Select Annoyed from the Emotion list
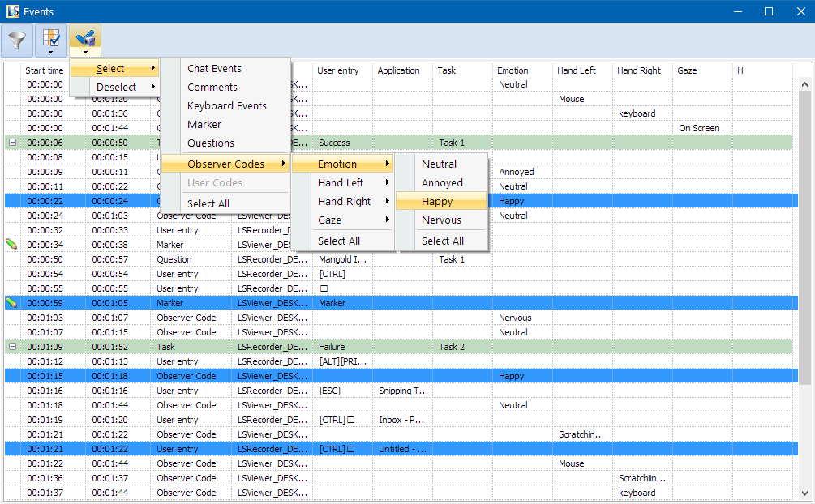 tap(442, 183)
